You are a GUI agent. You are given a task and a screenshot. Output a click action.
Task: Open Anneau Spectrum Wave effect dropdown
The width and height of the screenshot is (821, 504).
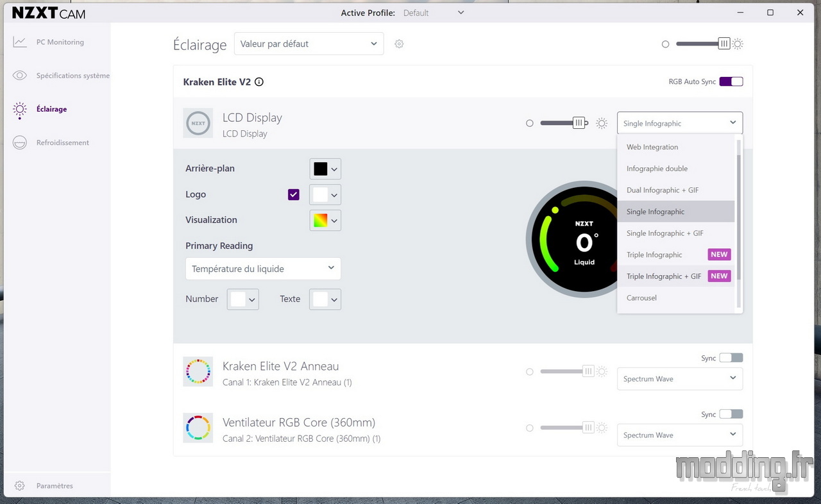[680, 378]
